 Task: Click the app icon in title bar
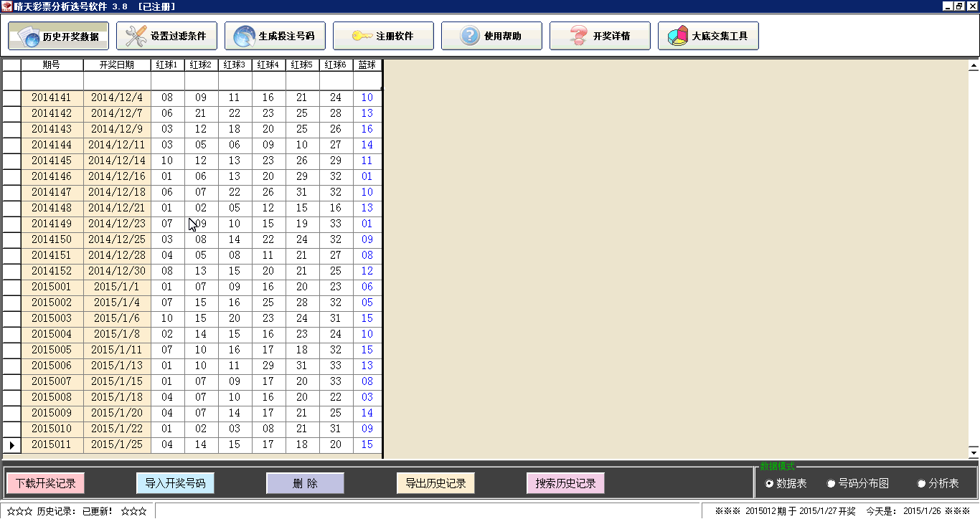tap(6, 6)
